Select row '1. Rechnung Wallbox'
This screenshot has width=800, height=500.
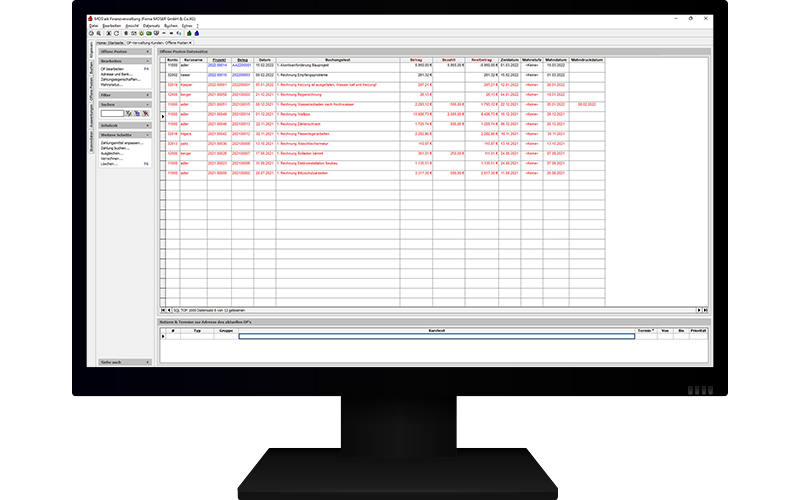click(385, 114)
